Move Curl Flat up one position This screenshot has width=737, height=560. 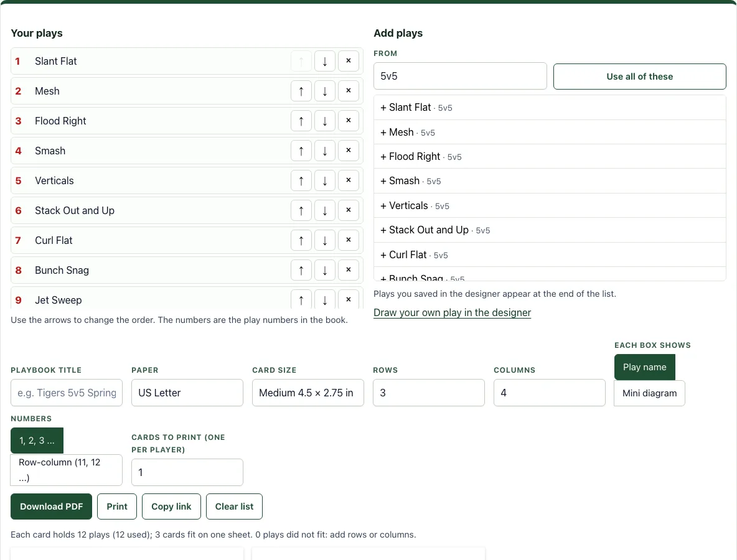tap(301, 240)
